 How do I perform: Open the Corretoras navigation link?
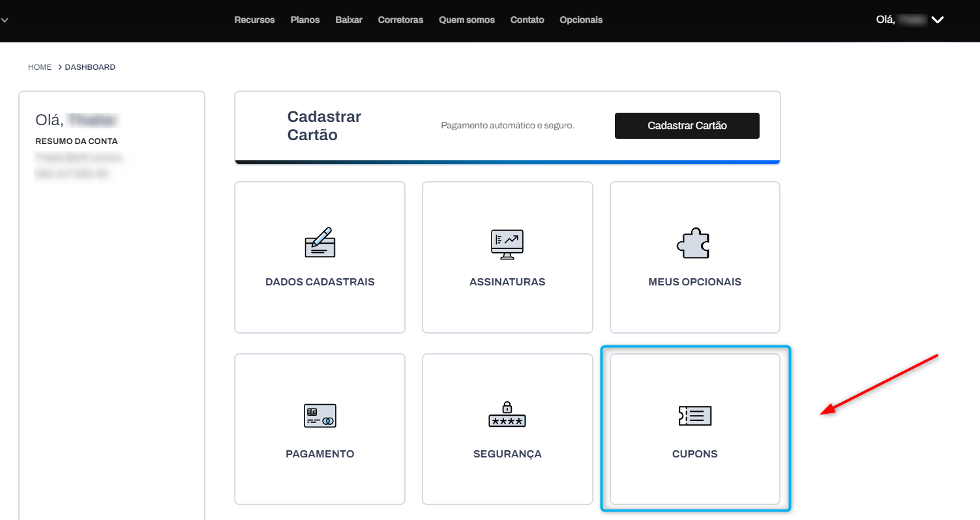pyautogui.click(x=400, y=20)
